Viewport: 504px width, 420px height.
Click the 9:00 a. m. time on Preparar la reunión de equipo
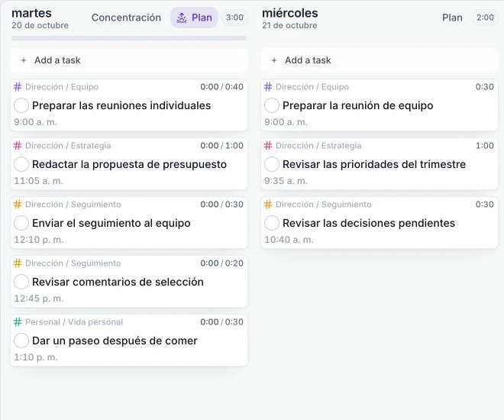[x=286, y=122]
